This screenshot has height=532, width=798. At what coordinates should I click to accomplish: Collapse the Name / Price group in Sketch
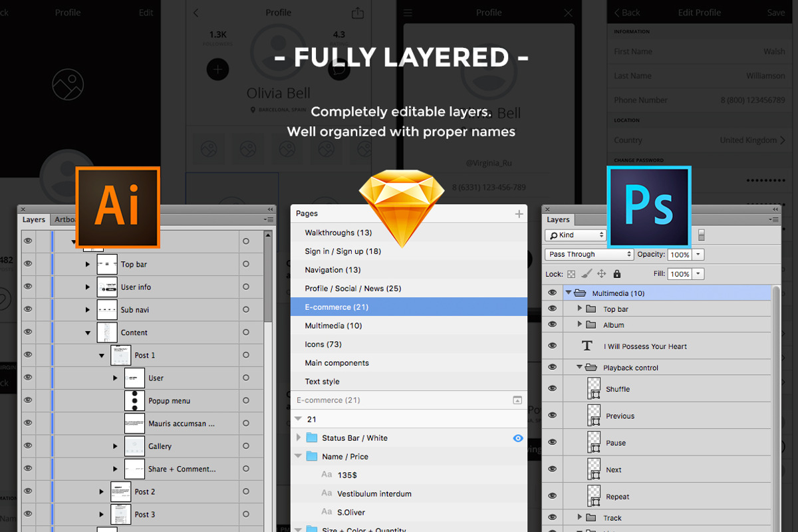(x=298, y=456)
